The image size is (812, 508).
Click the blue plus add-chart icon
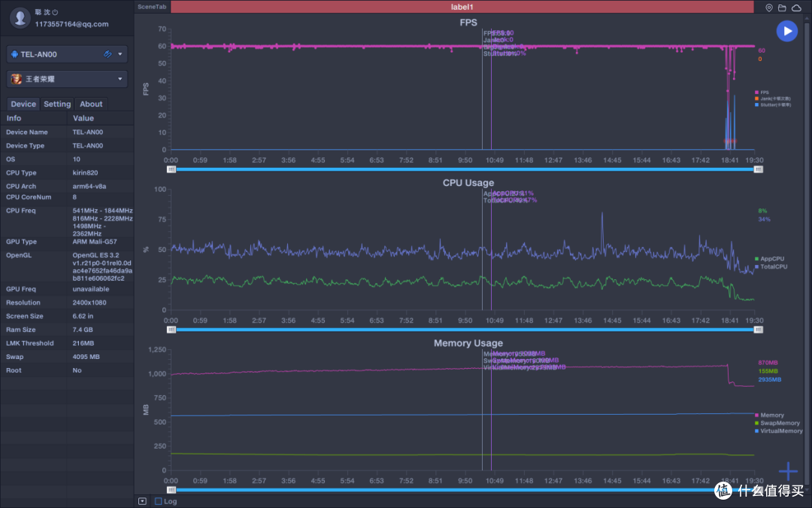(787, 472)
